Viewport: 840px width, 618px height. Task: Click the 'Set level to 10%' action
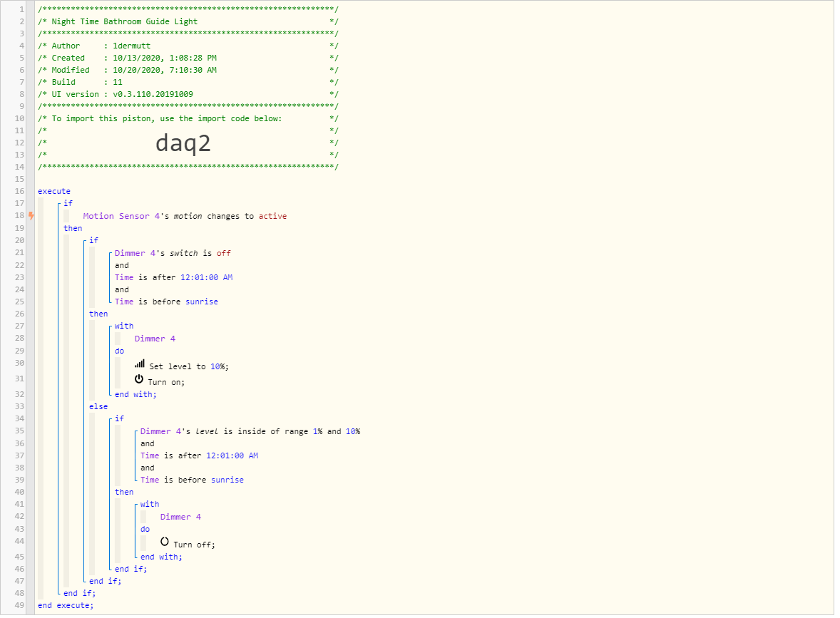point(189,367)
